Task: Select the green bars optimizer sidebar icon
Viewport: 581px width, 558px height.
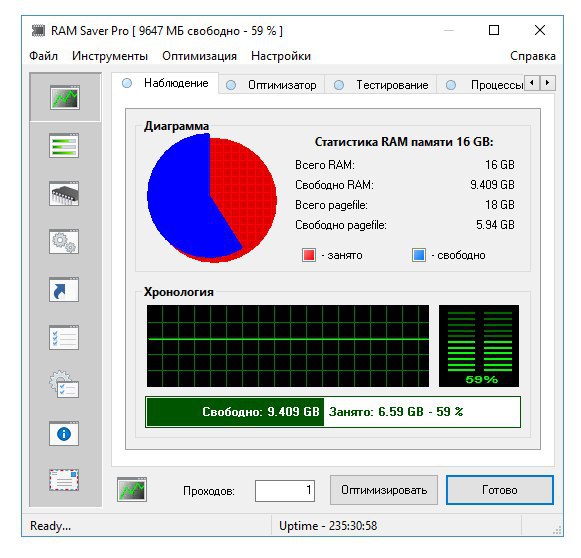Action: coord(64,145)
